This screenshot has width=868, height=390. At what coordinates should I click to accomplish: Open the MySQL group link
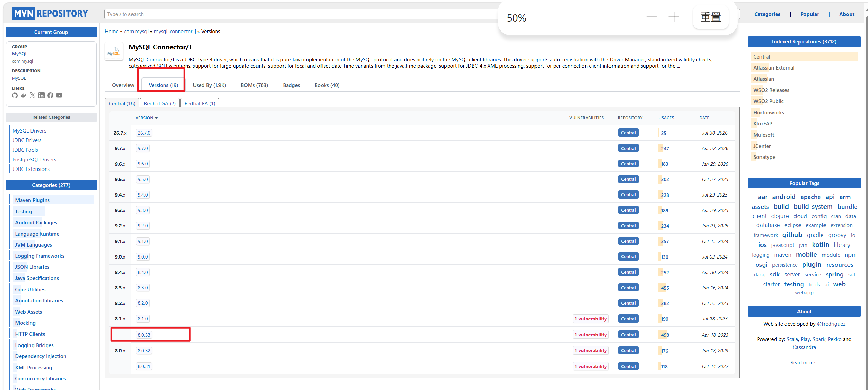click(x=20, y=54)
